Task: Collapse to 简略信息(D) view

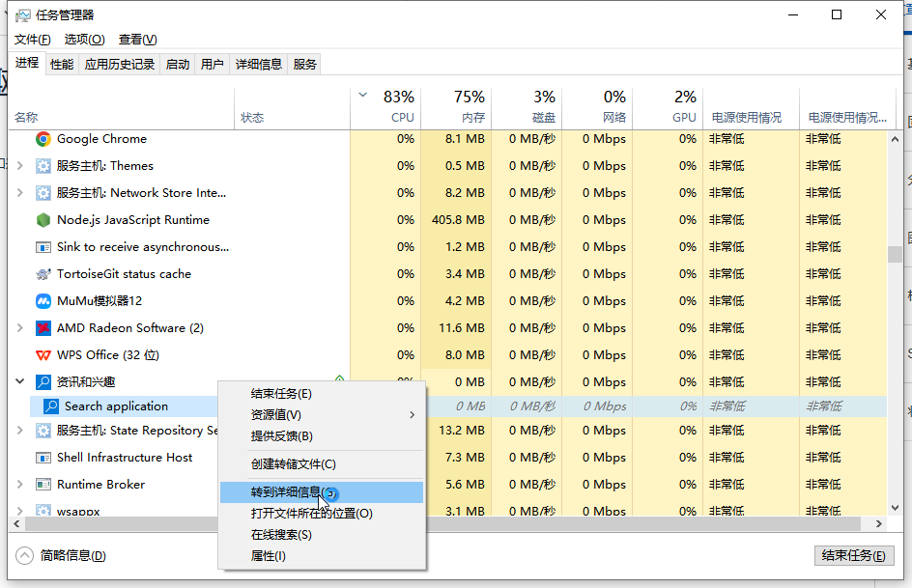Action: tap(61, 556)
